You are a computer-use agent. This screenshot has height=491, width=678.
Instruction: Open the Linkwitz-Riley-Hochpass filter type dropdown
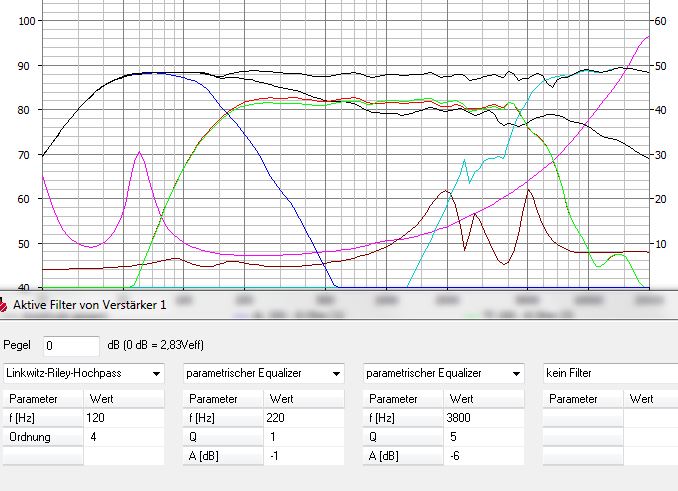[x=84, y=374]
